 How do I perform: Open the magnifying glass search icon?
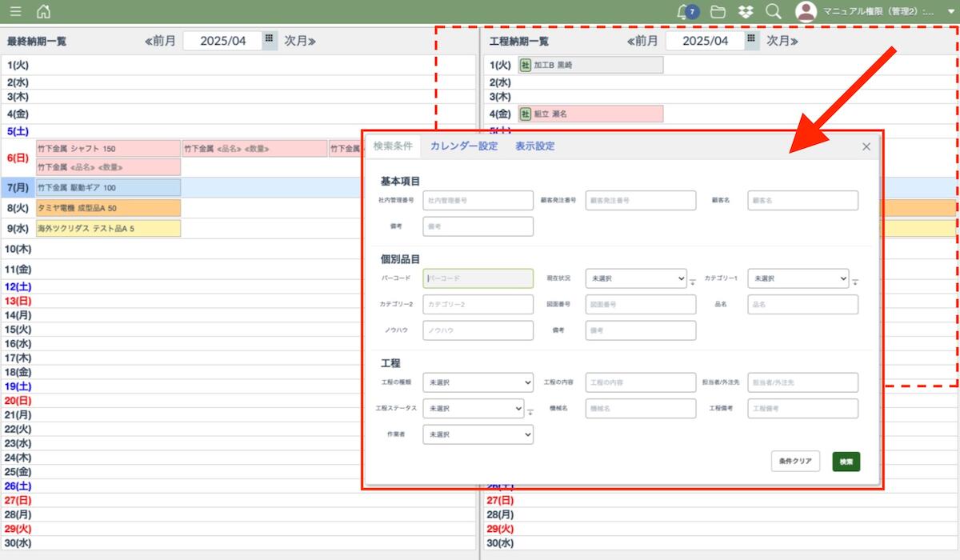click(x=773, y=12)
